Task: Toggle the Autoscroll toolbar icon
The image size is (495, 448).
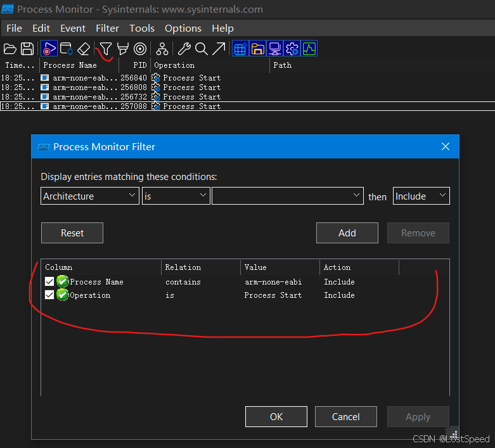Action: point(67,49)
